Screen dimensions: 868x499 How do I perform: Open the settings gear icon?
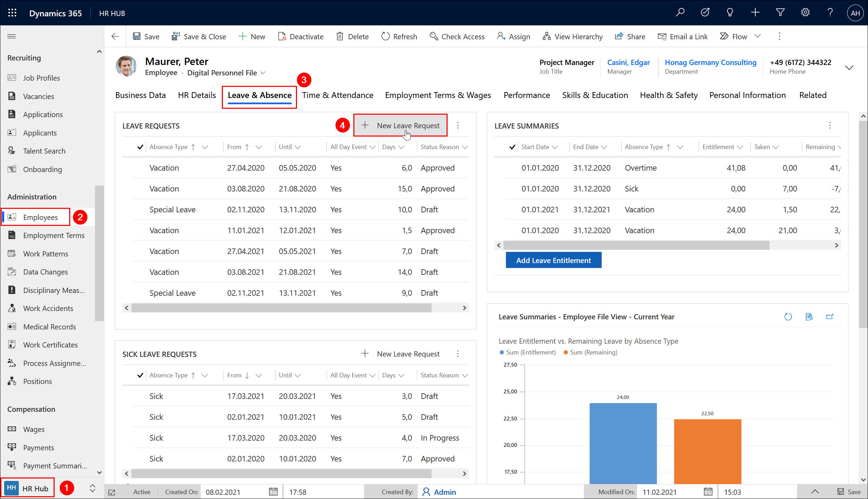point(805,13)
